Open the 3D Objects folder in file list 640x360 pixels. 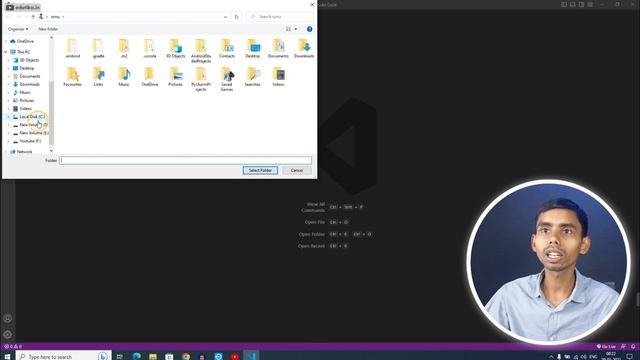click(176, 49)
